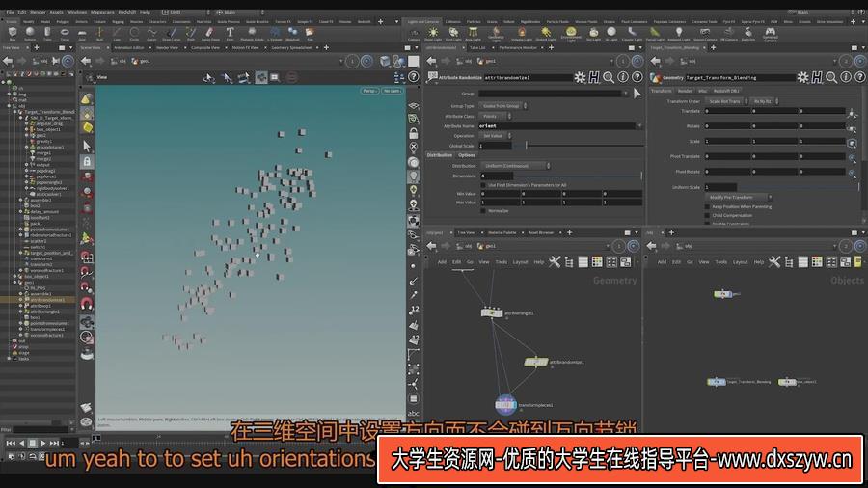Viewport: 868px width, 488px height.
Task: Click the Area Light shelf tool
Action: (474, 34)
